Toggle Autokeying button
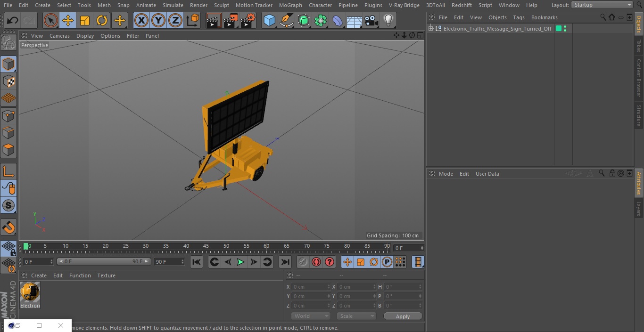The image size is (644, 332). pos(316,262)
